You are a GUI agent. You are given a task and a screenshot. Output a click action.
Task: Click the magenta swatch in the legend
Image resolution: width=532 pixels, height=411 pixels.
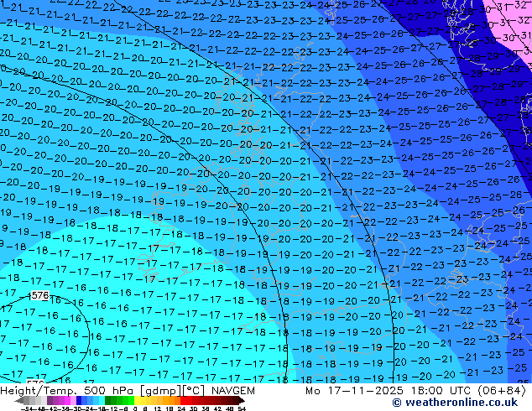point(67,400)
